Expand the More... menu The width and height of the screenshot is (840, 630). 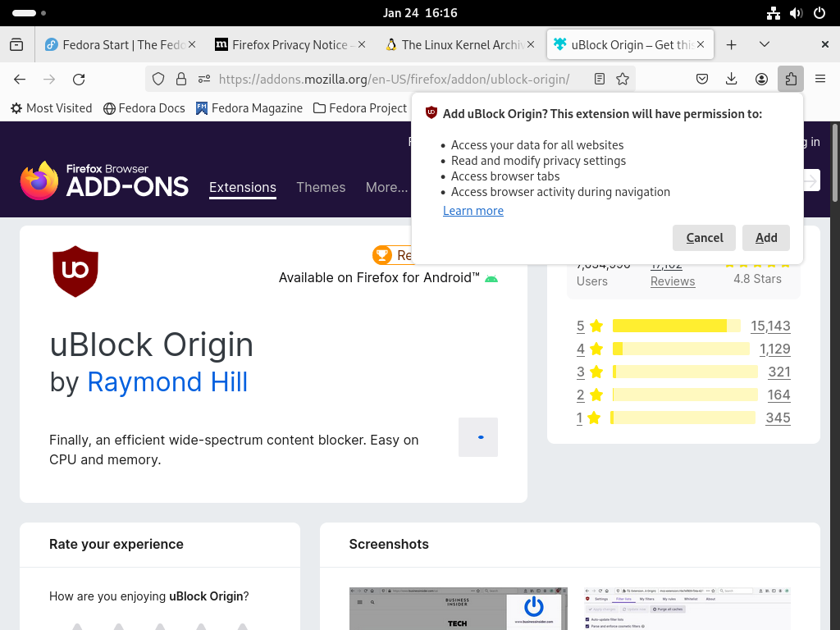click(x=387, y=187)
